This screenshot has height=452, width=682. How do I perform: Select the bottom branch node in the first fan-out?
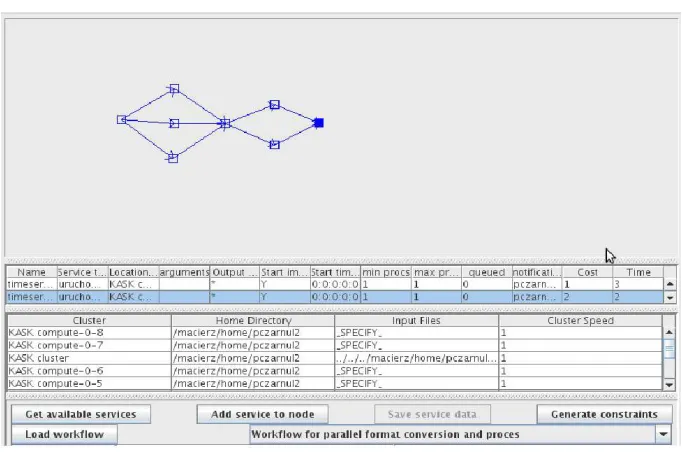click(x=173, y=158)
